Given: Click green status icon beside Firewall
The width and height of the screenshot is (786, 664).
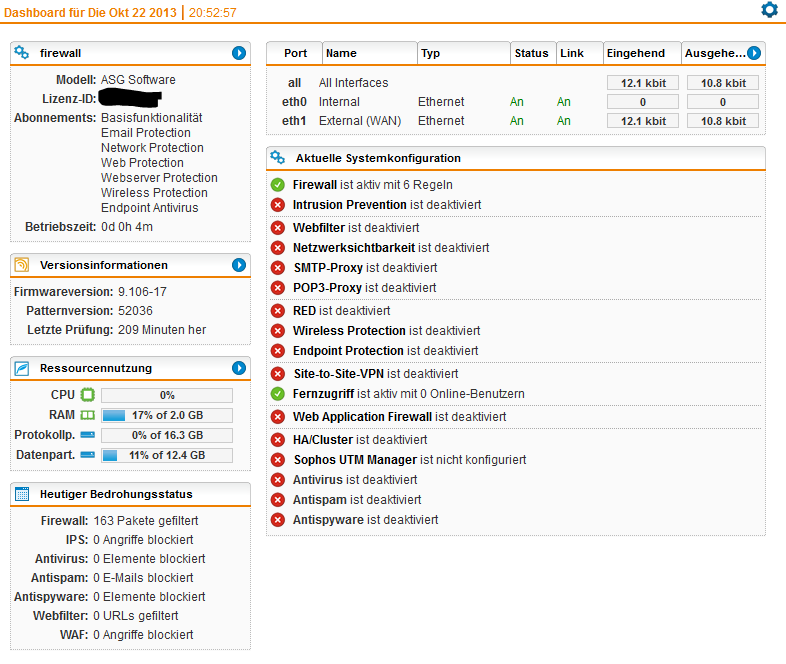Looking at the screenshot, I should click(278, 185).
